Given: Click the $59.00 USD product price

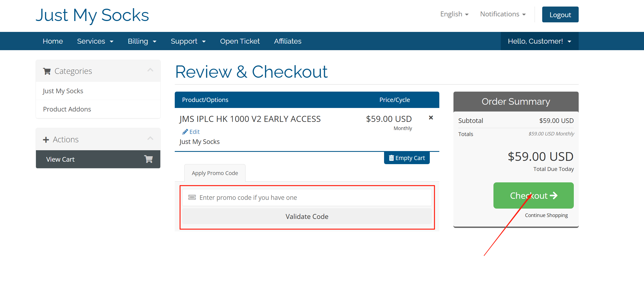Looking at the screenshot, I should (389, 119).
